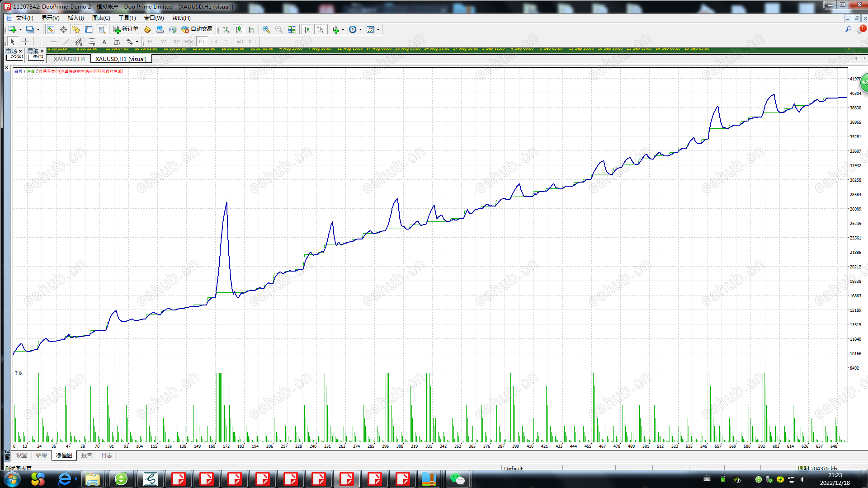Click the zoom in magnifier icon
Viewport: 868px width, 488px height.
pyautogui.click(x=266, y=29)
